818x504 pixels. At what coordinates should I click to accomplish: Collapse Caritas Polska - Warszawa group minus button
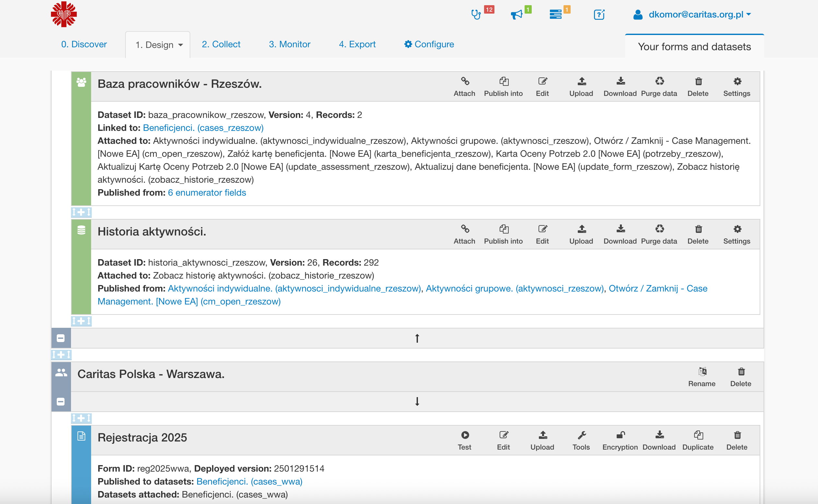tap(61, 401)
